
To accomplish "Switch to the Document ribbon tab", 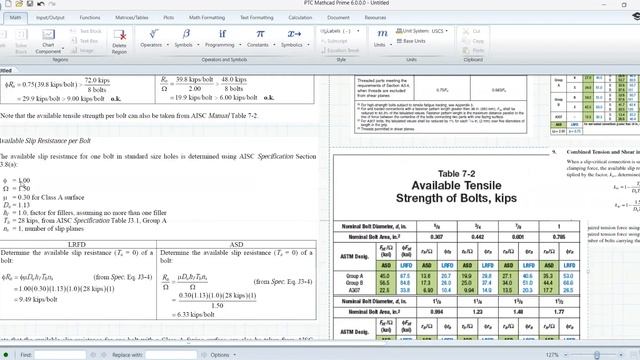I will coord(338,18).
